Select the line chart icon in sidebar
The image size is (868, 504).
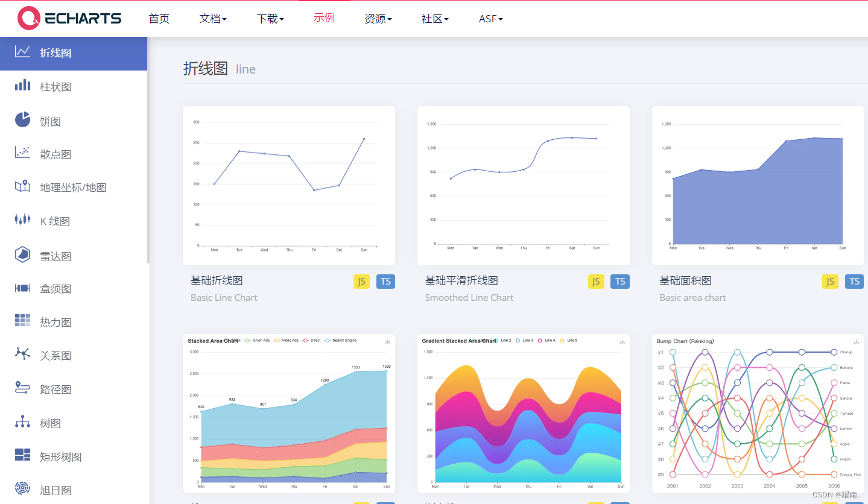pyautogui.click(x=22, y=53)
